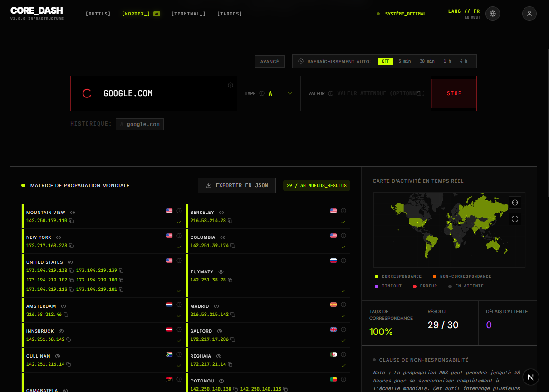Copy Mountain View IP 142.250.179.110

[71, 221]
